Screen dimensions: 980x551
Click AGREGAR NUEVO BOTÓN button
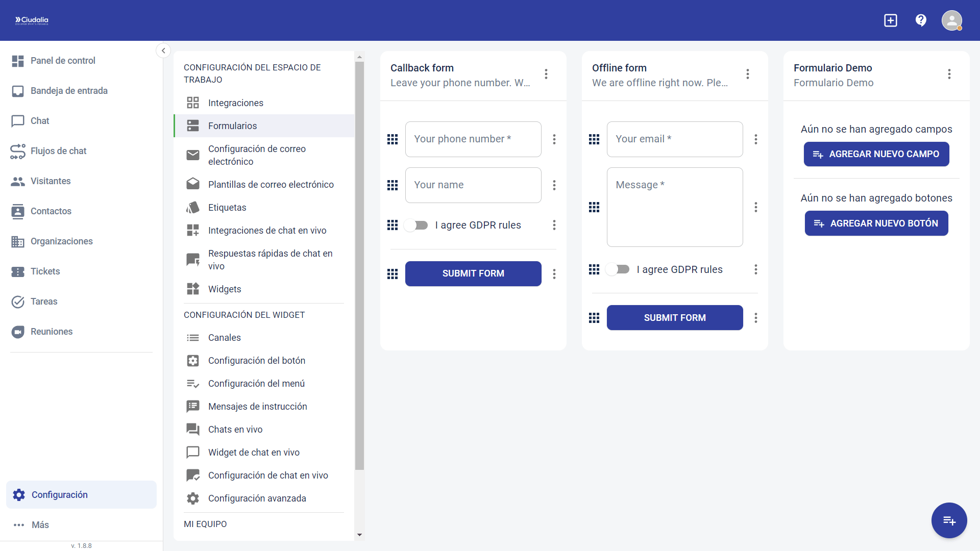coord(876,223)
